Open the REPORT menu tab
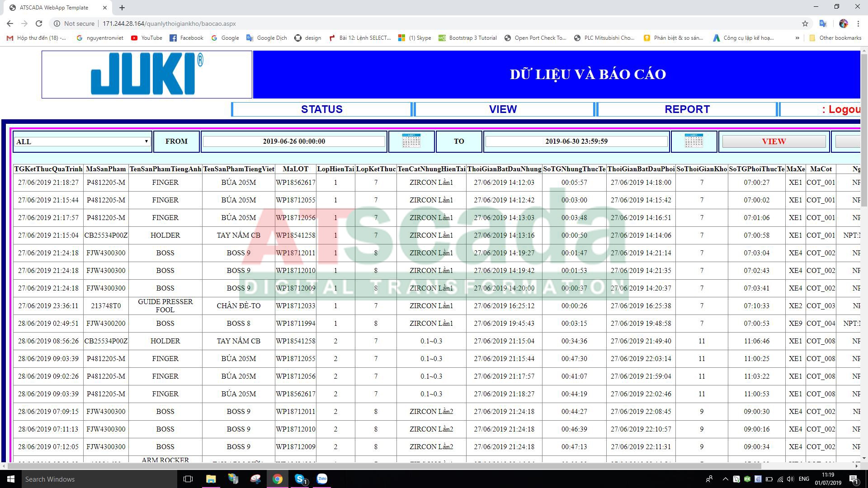Viewport: 868px width, 488px height. click(687, 109)
